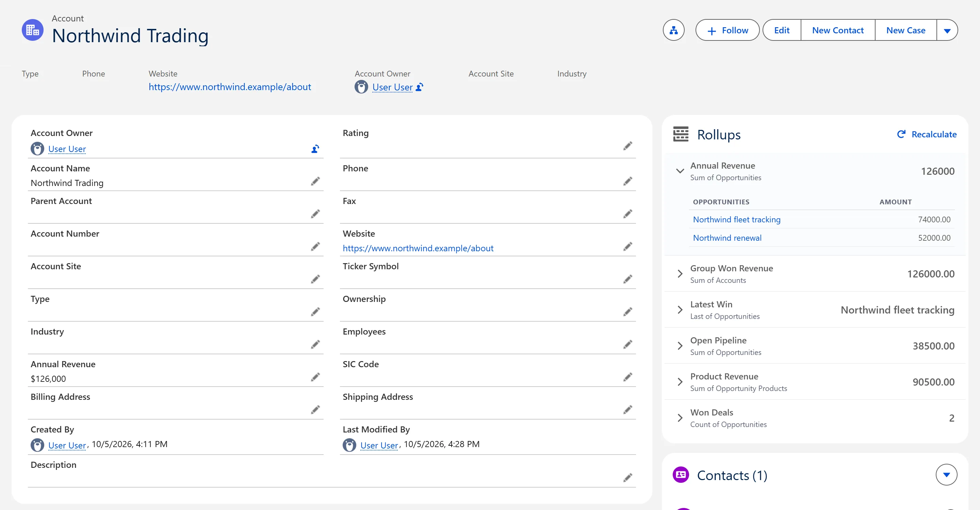The width and height of the screenshot is (980, 510).
Task: Edit the Phone field pencil icon
Action: click(x=628, y=181)
